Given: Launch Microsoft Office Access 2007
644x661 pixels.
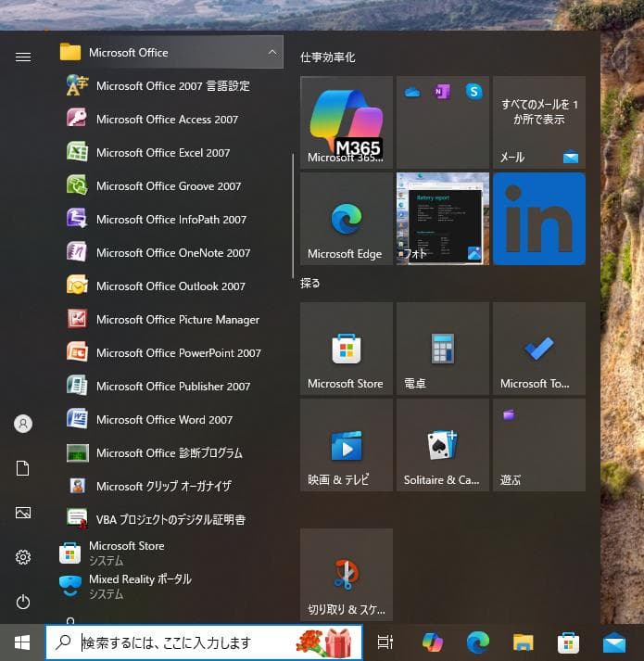Looking at the screenshot, I should click(170, 120).
